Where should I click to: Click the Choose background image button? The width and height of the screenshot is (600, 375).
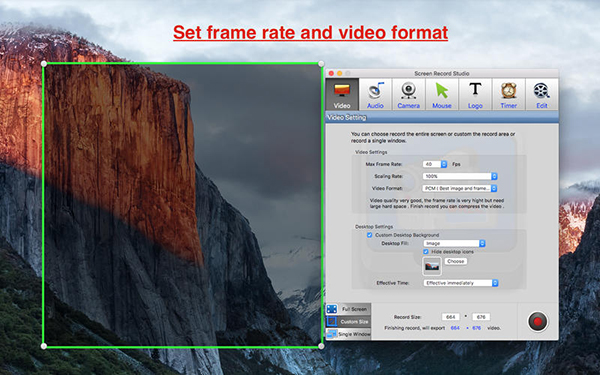[x=456, y=261]
